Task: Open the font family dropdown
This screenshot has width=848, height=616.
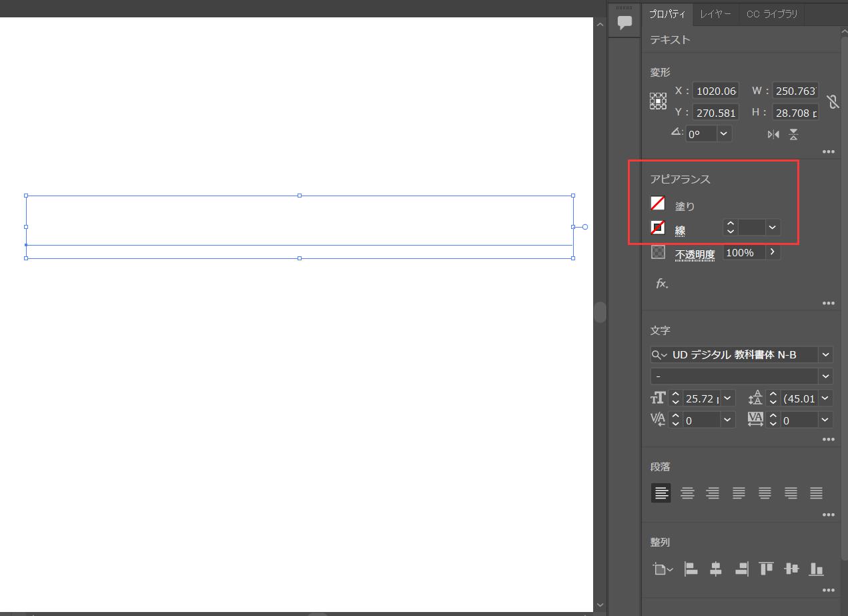Action: coord(826,354)
